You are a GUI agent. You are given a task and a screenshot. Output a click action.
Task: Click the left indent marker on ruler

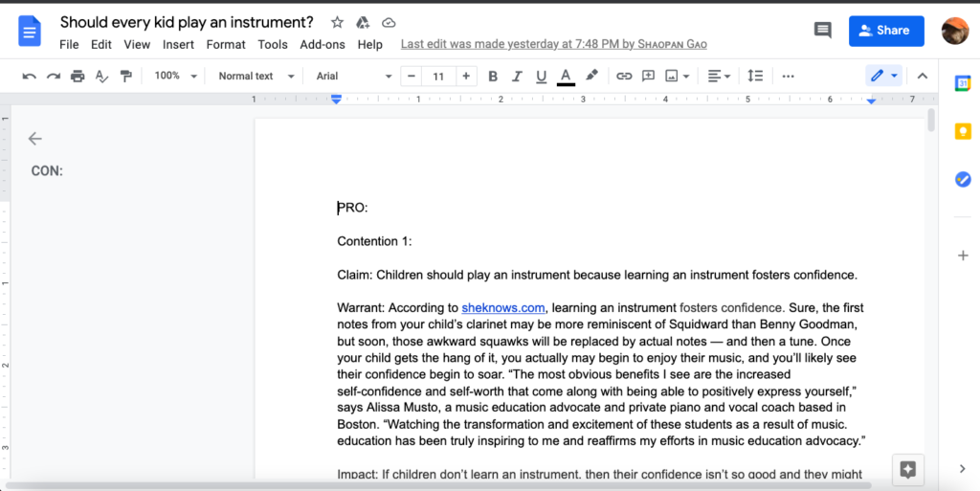coord(336,100)
